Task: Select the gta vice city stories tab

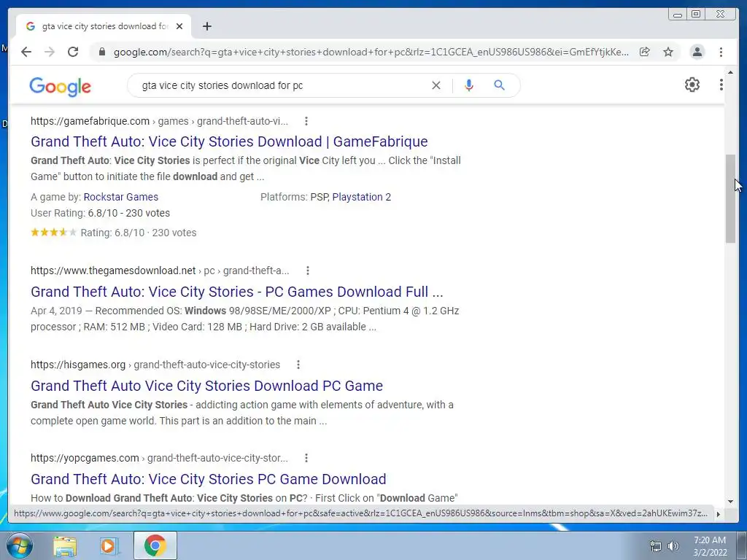Action: pyautogui.click(x=104, y=26)
